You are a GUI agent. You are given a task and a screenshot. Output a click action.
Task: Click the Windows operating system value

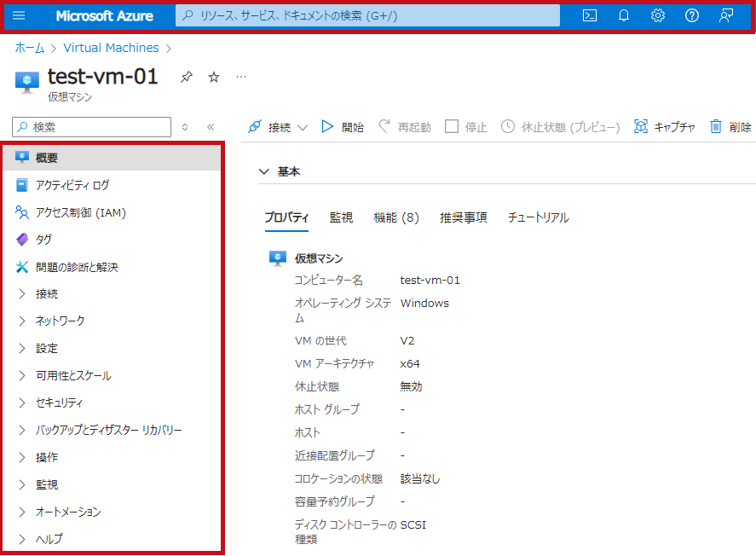[x=424, y=303]
